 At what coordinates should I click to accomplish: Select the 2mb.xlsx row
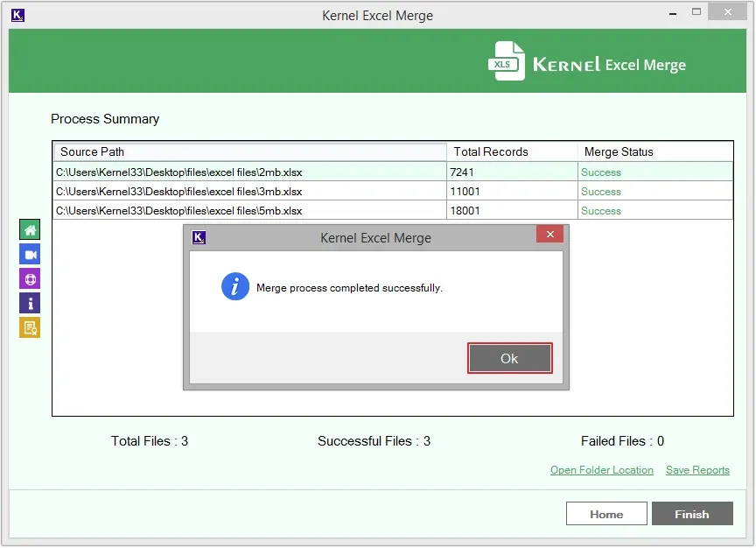click(x=249, y=172)
